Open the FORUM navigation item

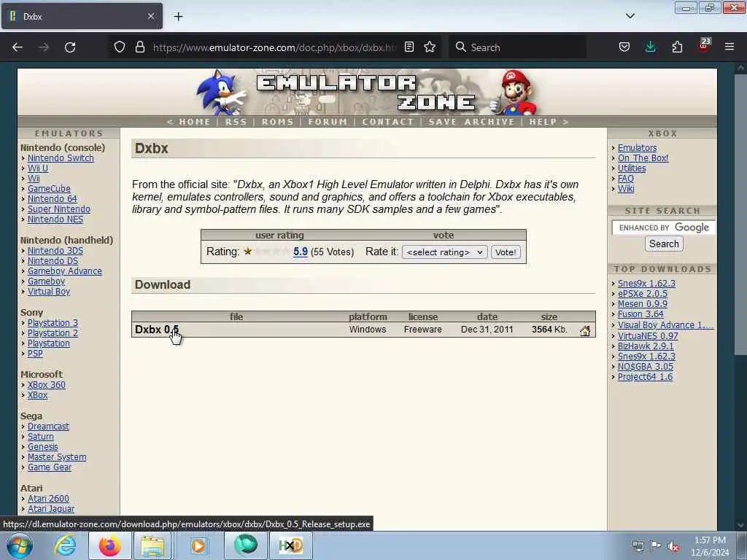328,122
